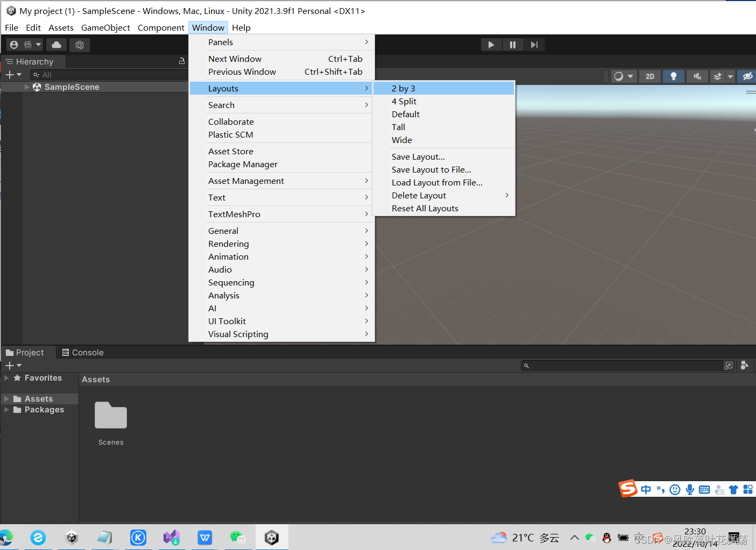Screen dimensions: 756x550
Task: Select Favorites in Project panel
Action: [x=43, y=378]
